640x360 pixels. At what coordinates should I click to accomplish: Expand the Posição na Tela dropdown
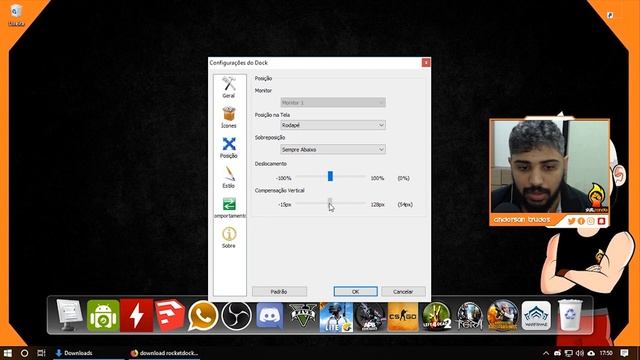click(333, 125)
